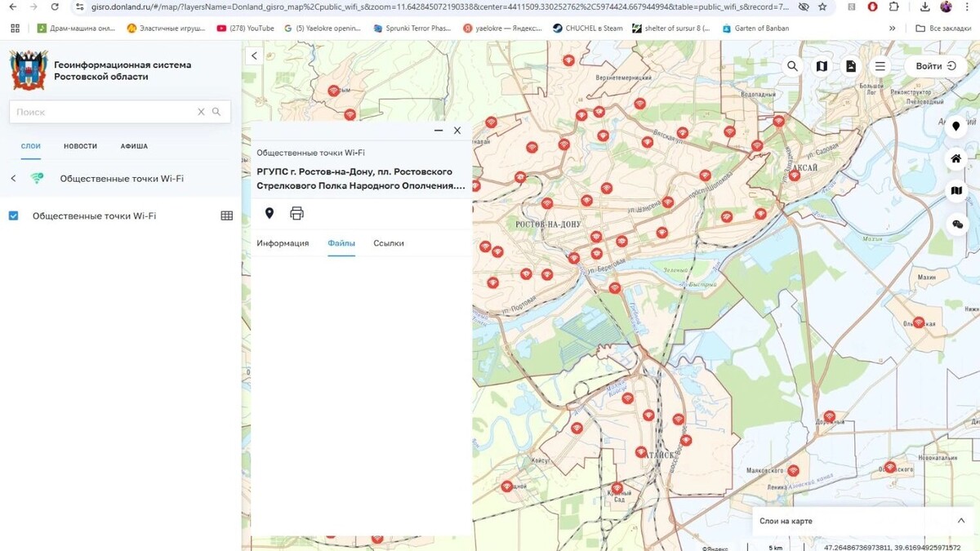
Task: Open the folded map icon below the home button
Action: tap(956, 191)
